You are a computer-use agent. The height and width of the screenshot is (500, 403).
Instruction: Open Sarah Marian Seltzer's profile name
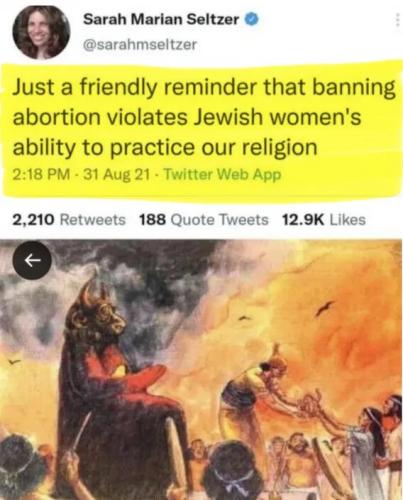coord(161,20)
